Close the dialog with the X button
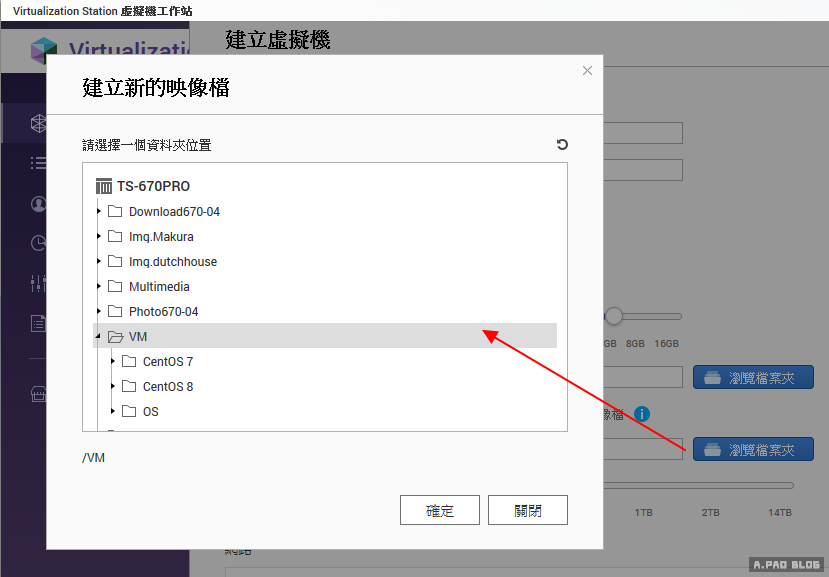The height and width of the screenshot is (577, 829). coord(587,71)
